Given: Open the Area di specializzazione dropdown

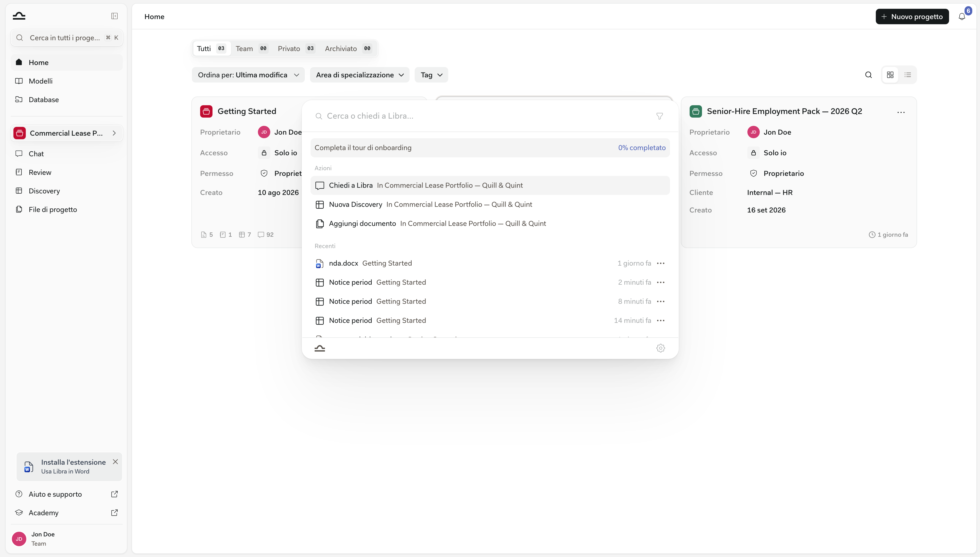Looking at the screenshot, I should (360, 75).
